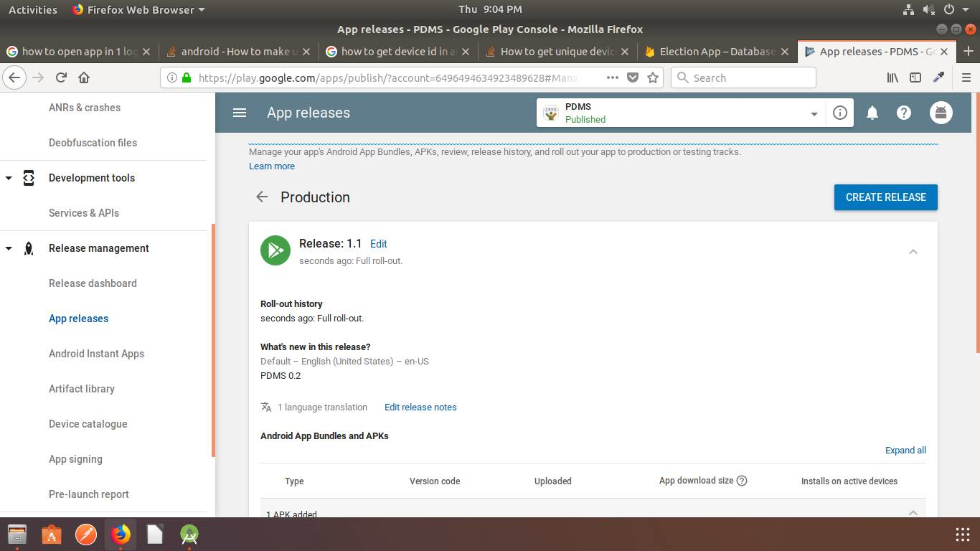Click the site security padlock icon
The height and width of the screenshot is (551, 980).
(187, 77)
